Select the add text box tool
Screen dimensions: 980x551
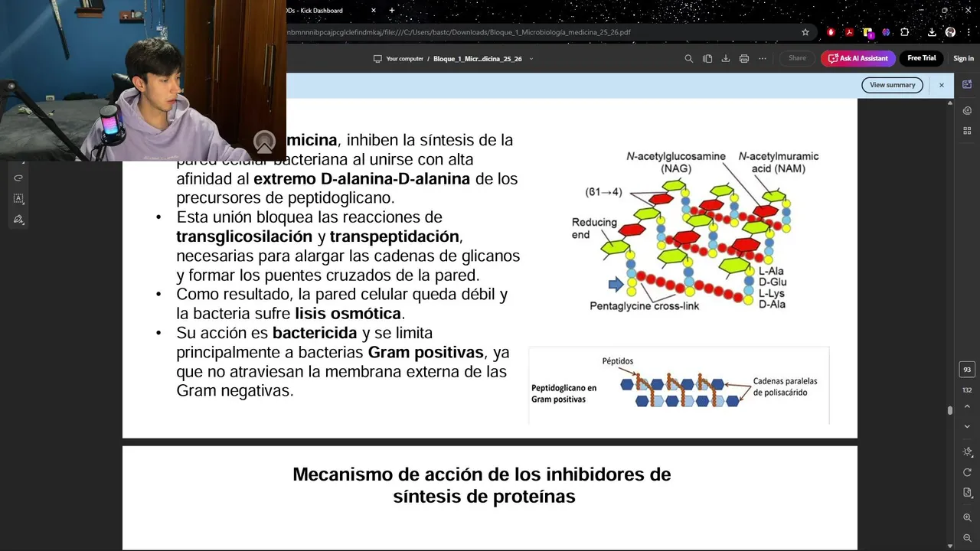(x=18, y=198)
